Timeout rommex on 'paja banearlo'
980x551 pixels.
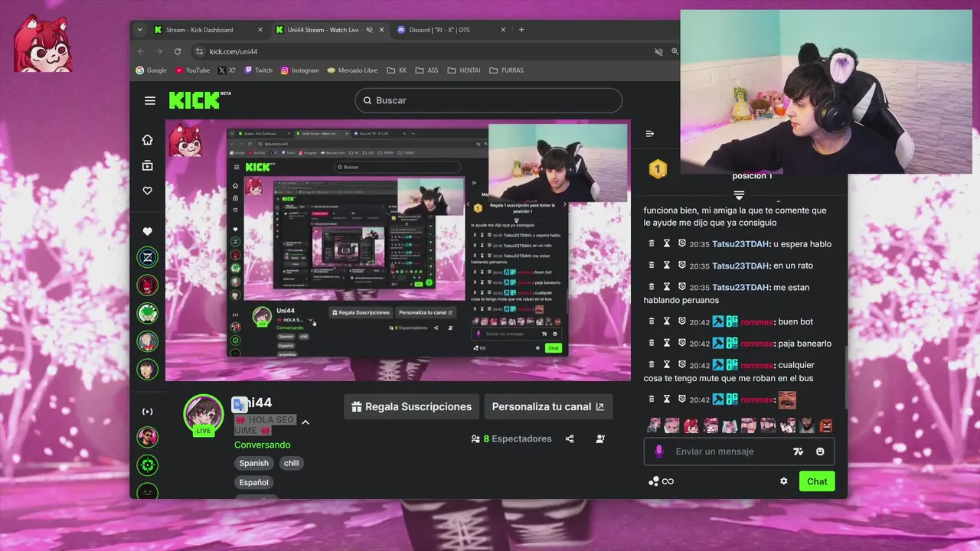[667, 344]
